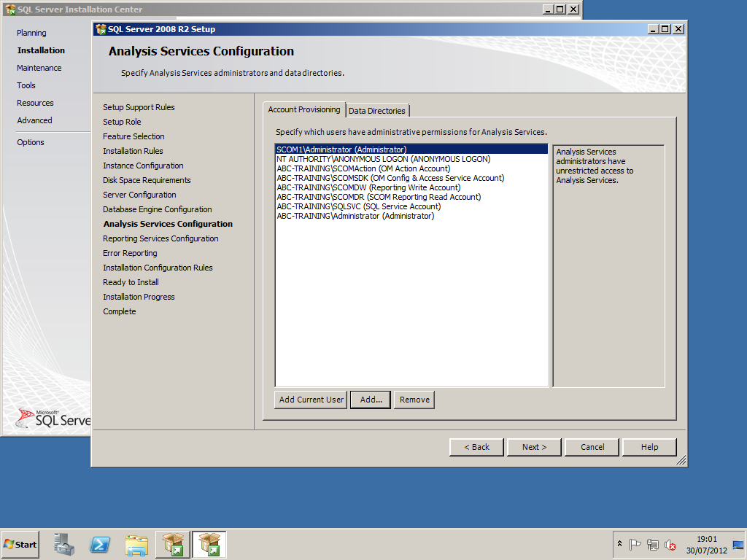Click Reporting Services Configuration step
Viewport: 747px width, 560px height.
(160, 238)
